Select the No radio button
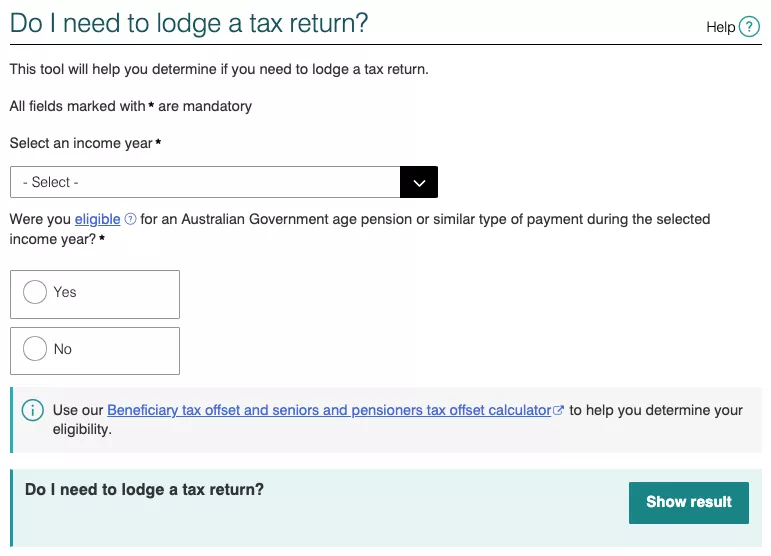The image size is (771, 556). [35, 349]
